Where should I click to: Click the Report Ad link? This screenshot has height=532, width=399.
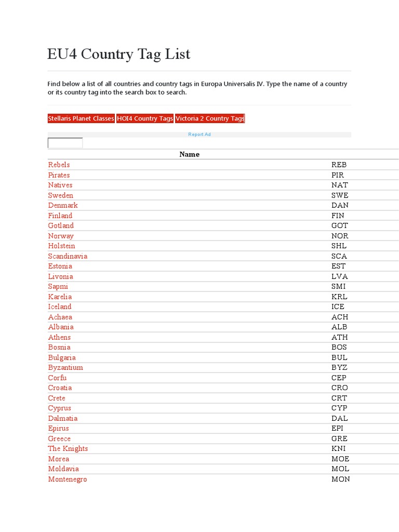(199, 135)
